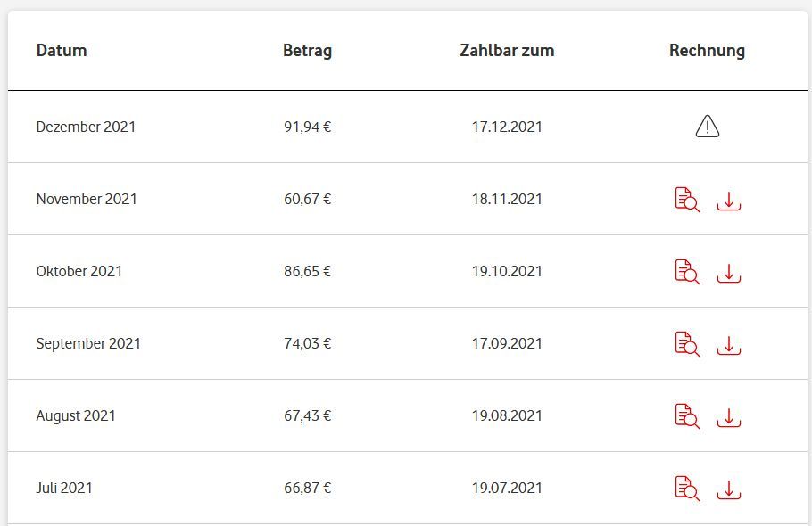This screenshot has height=526, width=812.
Task: Click the Zahlbar zum column header
Action: pyautogui.click(x=507, y=51)
